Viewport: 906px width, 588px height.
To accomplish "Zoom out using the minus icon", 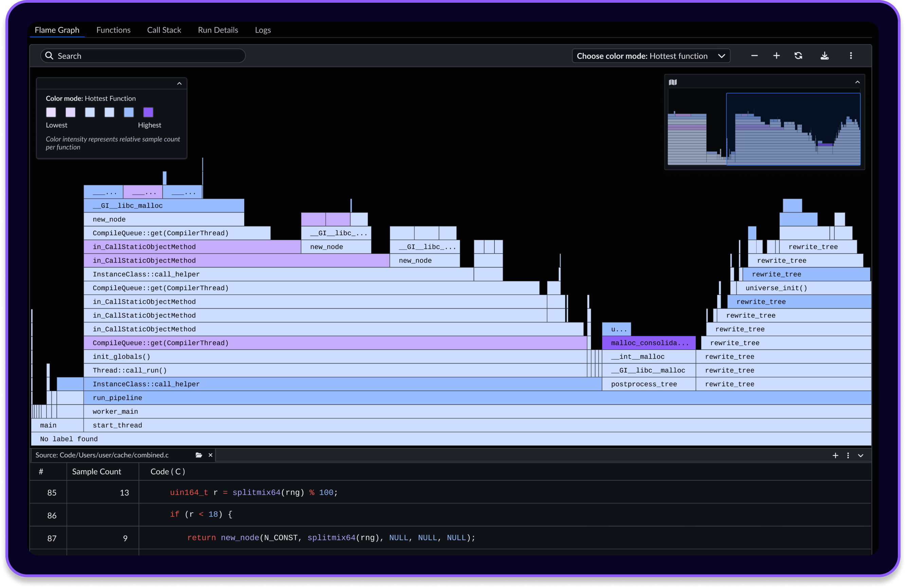I will [755, 56].
